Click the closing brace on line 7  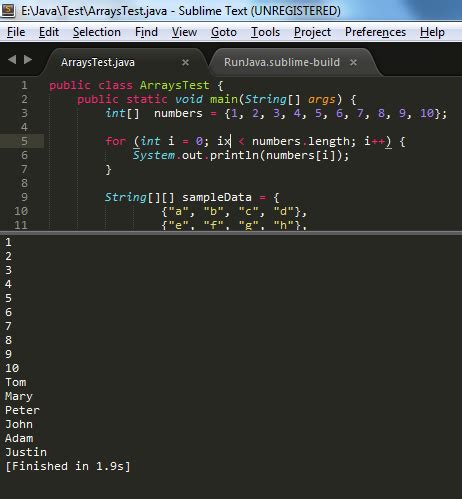(108, 170)
